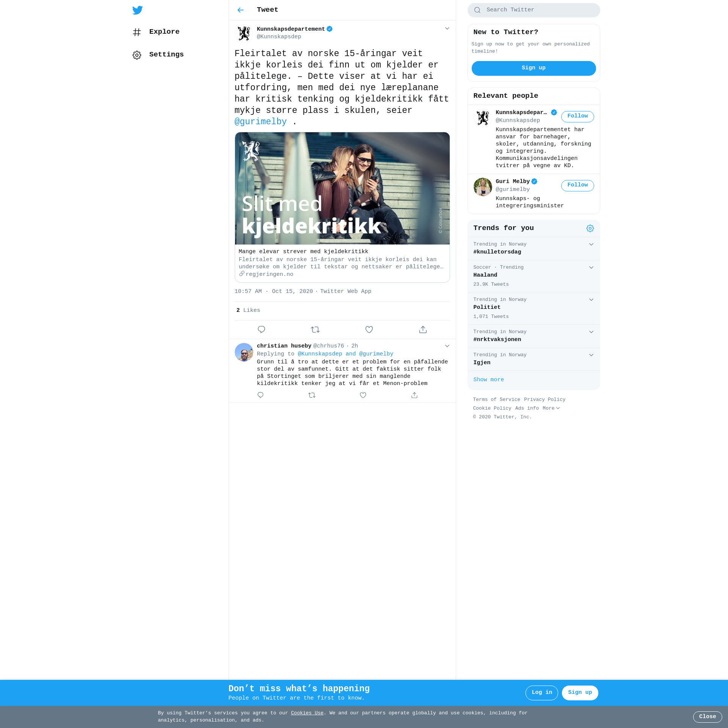Click Sign up on the bottom banner
This screenshot has height=728, width=728.
coord(580,693)
